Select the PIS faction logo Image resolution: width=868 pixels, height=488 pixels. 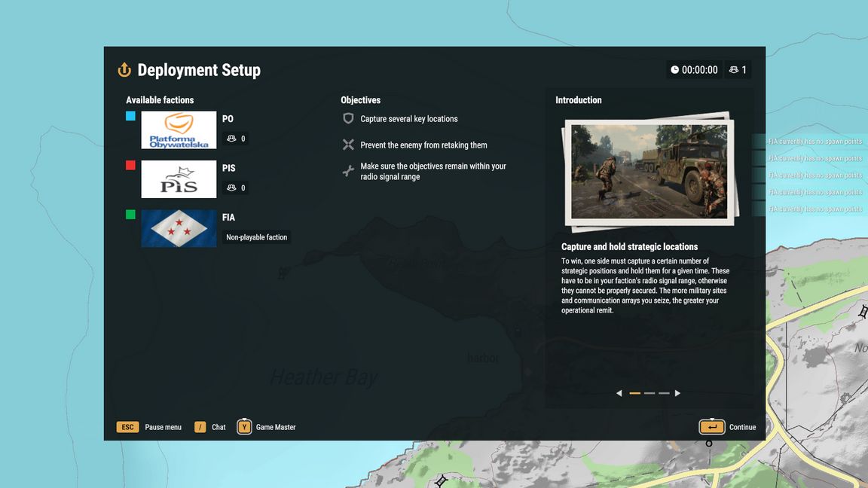click(x=179, y=179)
